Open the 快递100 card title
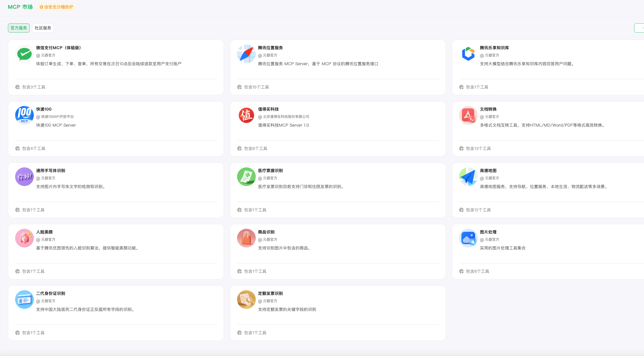 44,109
